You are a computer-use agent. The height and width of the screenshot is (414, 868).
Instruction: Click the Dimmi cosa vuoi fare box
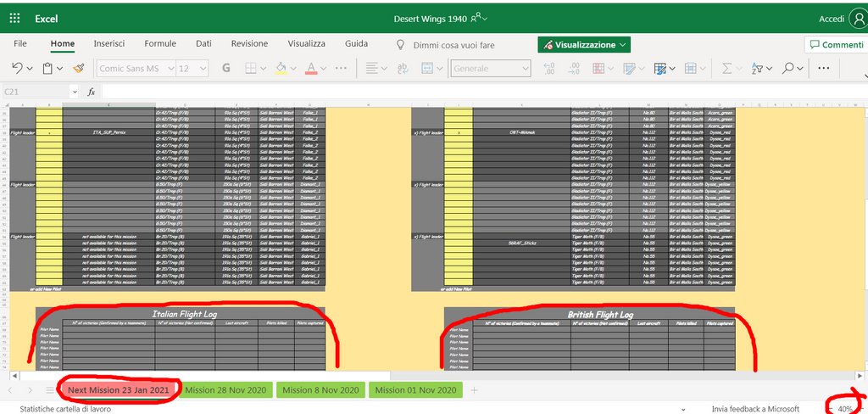pos(454,46)
